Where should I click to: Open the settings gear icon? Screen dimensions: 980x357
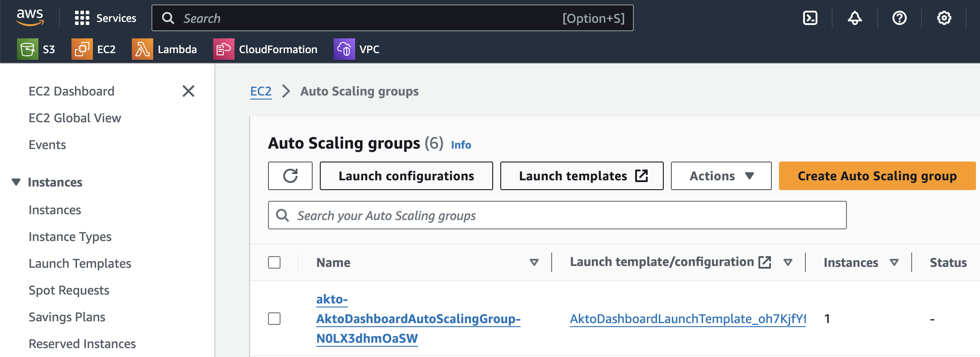pyautogui.click(x=944, y=18)
